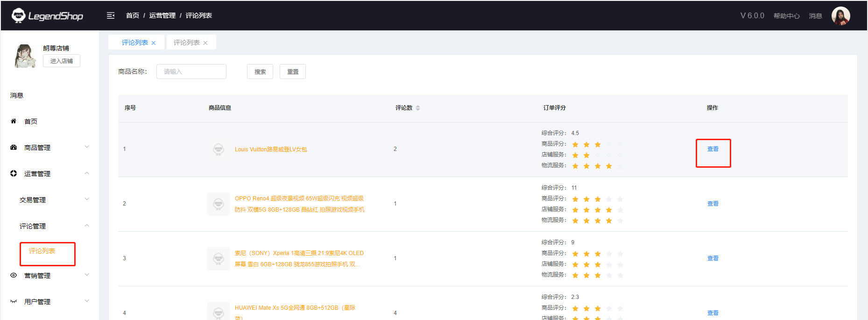
Task: Collapse the 运营管理 menu chevron
Action: pyautogui.click(x=87, y=173)
